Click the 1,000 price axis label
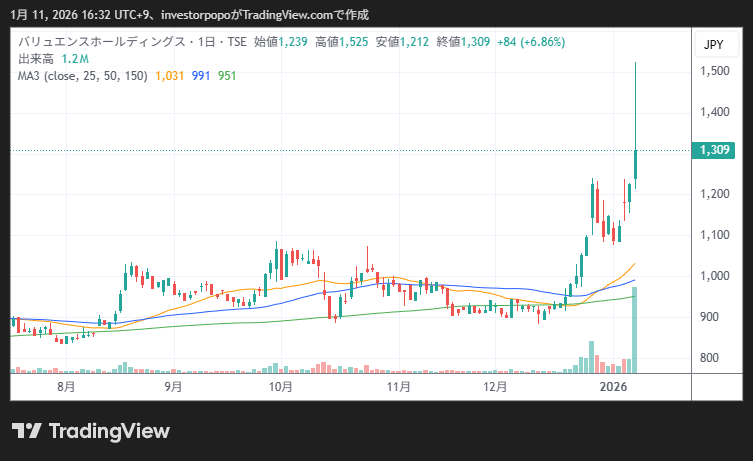Image resolution: width=753 pixels, height=461 pixels. [715, 276]
